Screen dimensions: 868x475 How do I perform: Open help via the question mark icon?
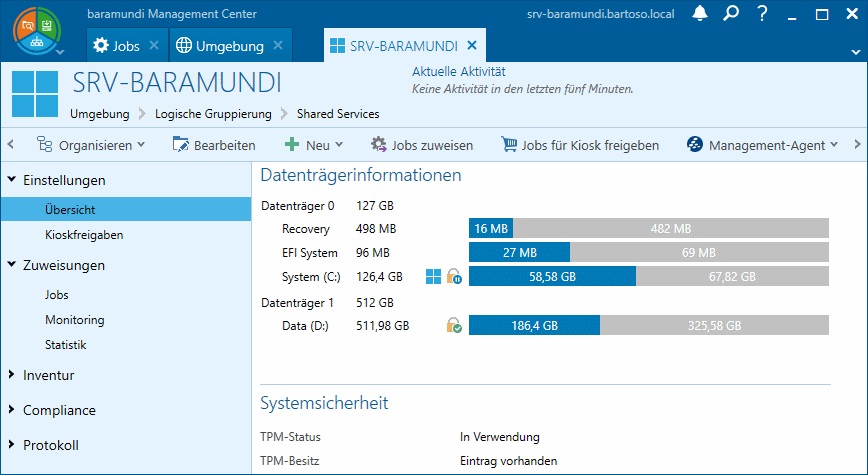coord(762,13)
